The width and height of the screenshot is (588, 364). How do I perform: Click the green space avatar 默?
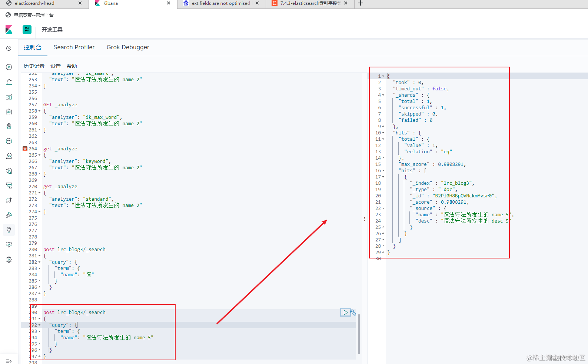click(27, 30)
